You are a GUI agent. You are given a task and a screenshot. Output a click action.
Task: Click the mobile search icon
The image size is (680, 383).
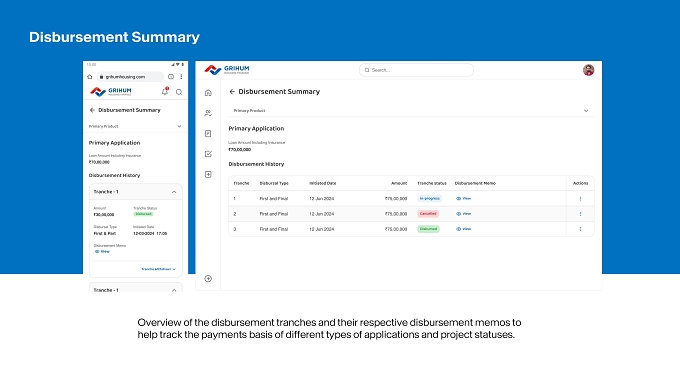point(179,92)
